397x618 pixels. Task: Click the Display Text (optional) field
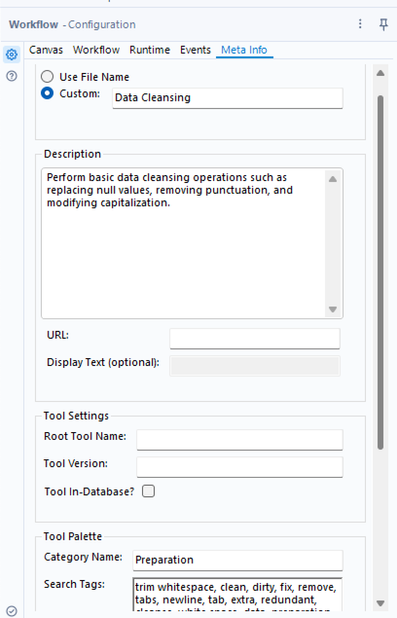[255, 366]
